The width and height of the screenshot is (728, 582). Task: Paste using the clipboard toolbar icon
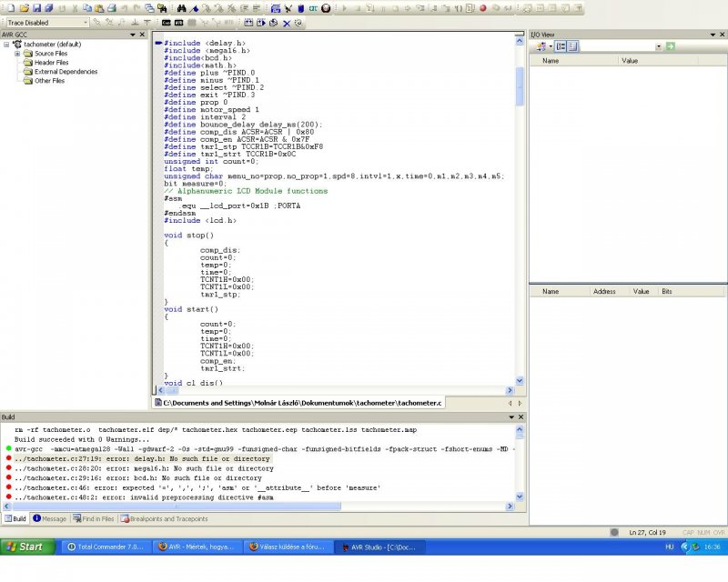pos(99,8)
